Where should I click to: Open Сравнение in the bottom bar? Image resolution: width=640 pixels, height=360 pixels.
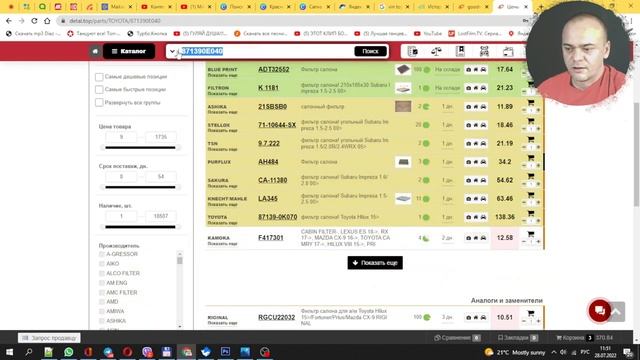[457, 338]
